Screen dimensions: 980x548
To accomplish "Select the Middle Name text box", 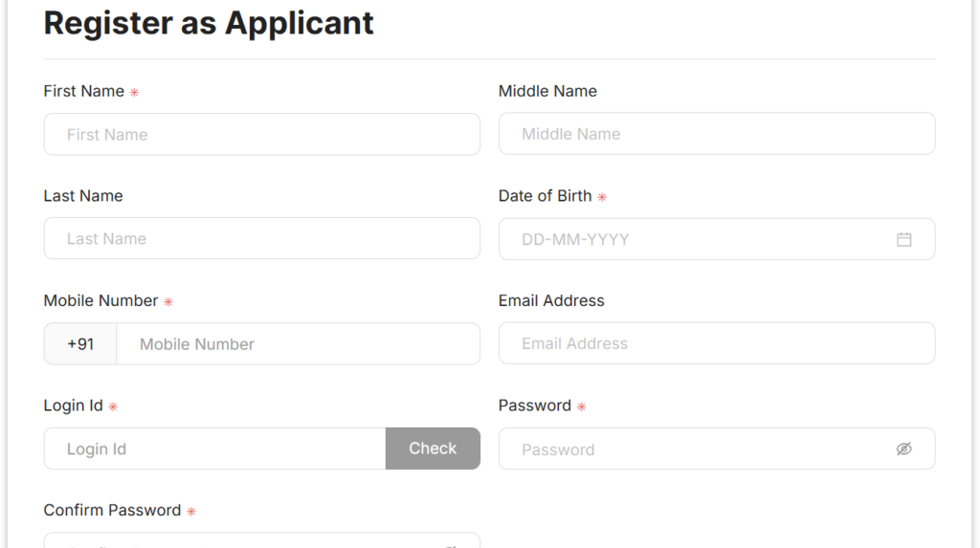I will click(x=717, y=134).
